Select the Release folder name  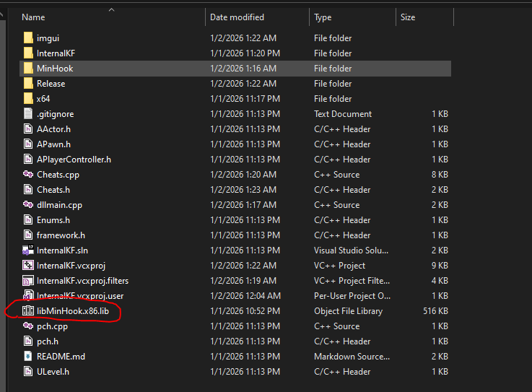51,84
